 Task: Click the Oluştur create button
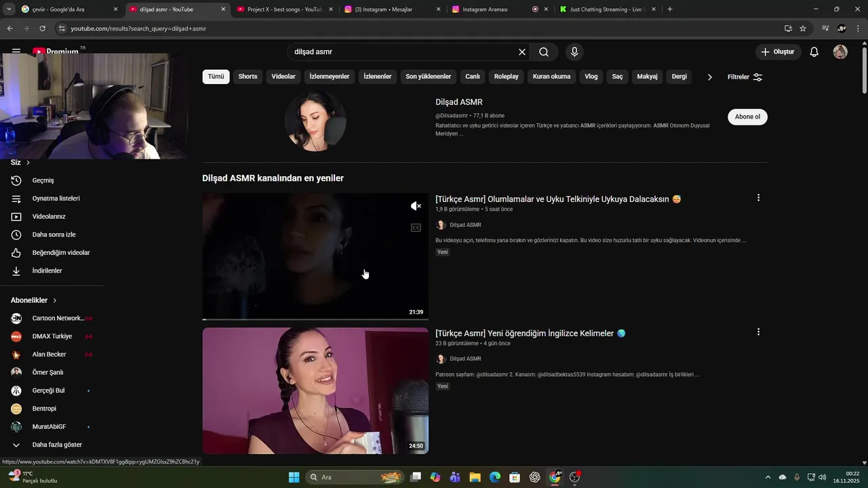click(x=778, y=52)
